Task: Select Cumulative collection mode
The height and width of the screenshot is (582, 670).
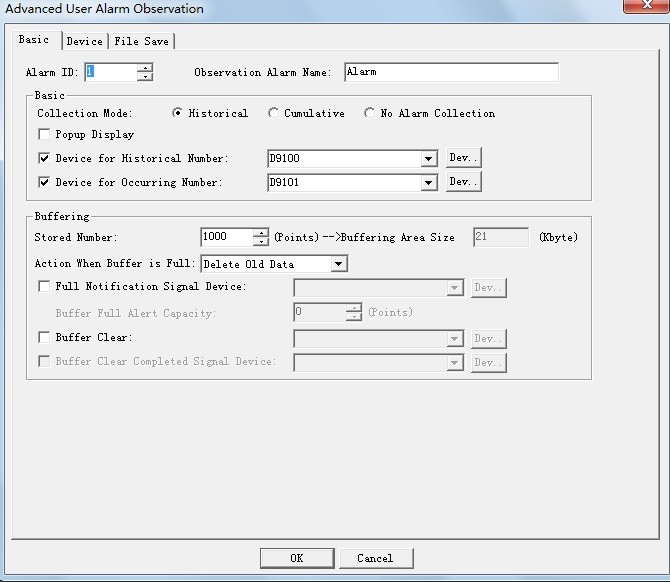Action: [274, 114]
